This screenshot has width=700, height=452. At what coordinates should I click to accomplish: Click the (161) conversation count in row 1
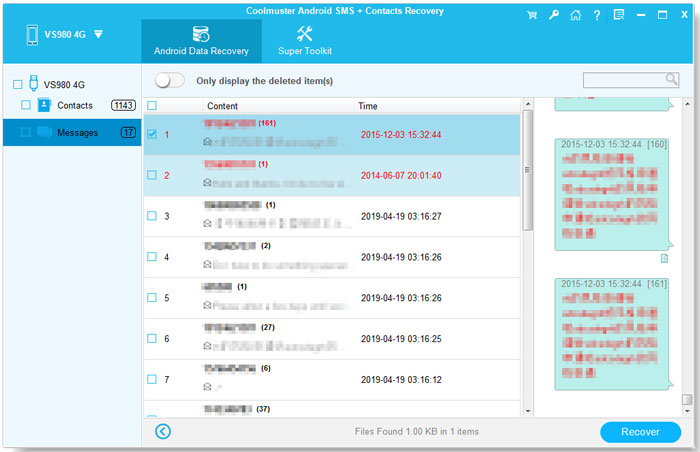click(x=267, y=123)
